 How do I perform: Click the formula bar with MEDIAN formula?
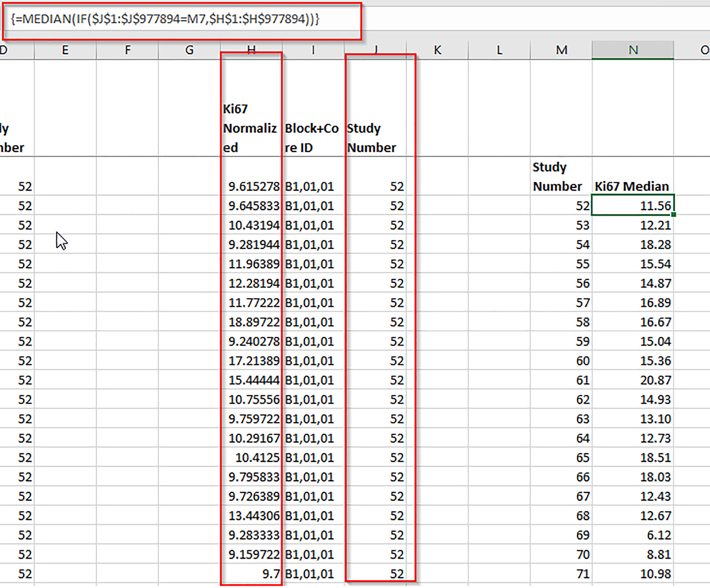(x=165, y=19)
